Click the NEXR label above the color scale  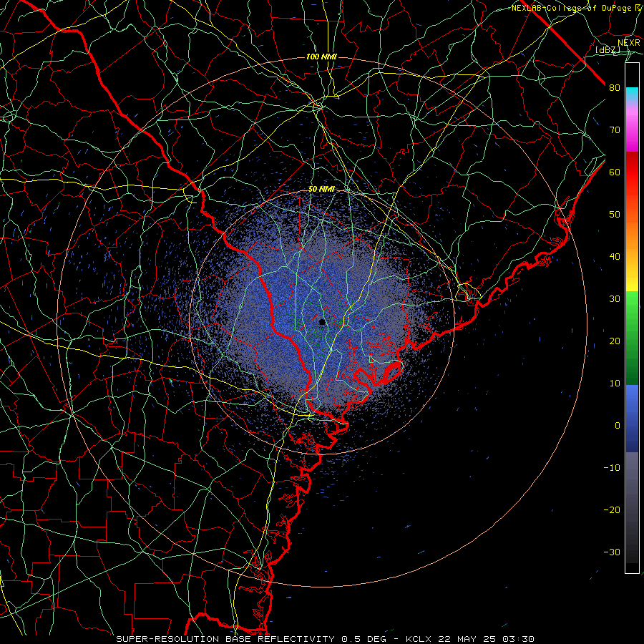tap(629, 43)
